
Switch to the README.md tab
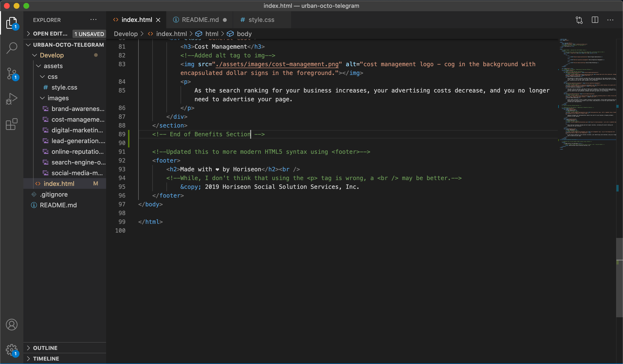click(x=200, y=20)
